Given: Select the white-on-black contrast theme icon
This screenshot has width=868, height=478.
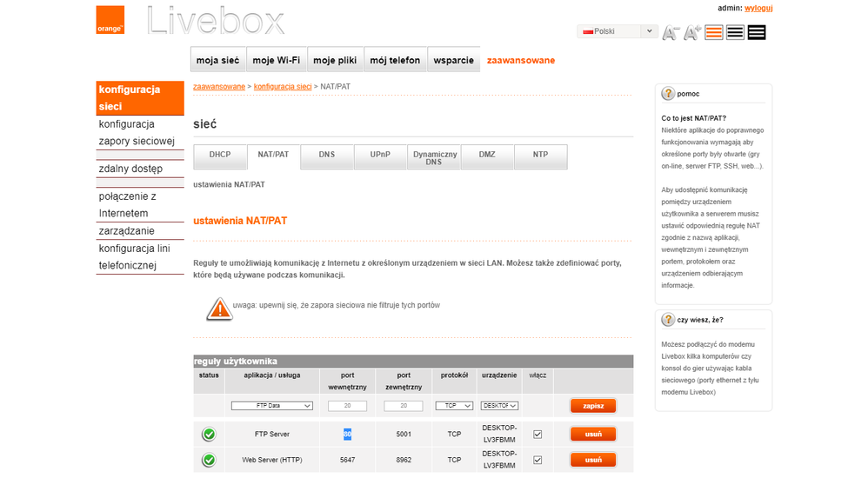Looking at the screenshot, I should [757, 32].
